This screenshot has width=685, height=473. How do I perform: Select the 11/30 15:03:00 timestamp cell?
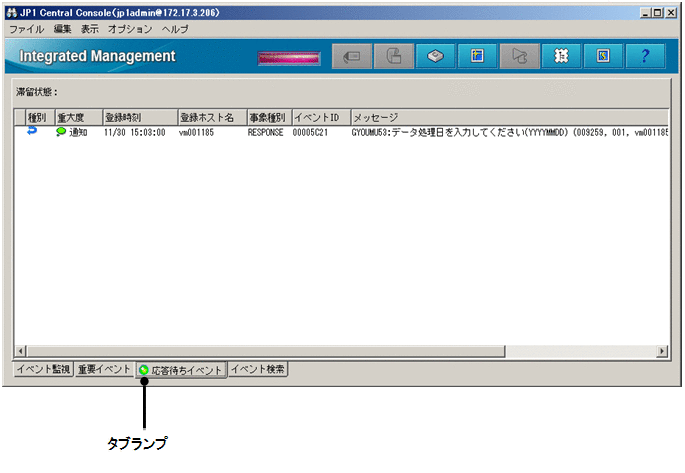(x=135, y=132)
